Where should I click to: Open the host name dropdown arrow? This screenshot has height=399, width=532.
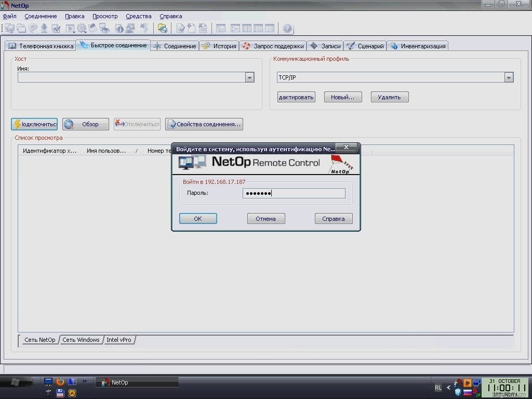click(x=250, y=78)
